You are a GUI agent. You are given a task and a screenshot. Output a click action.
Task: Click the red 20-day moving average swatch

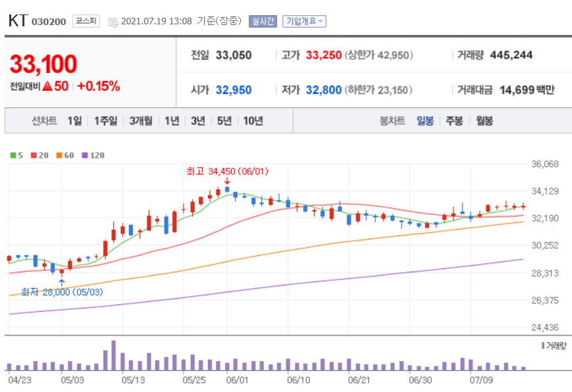point(34,155)
